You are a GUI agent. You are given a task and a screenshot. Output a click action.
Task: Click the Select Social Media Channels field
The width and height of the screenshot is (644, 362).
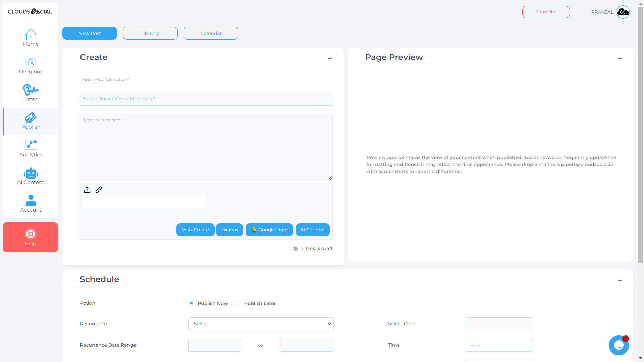coord(206,99)
